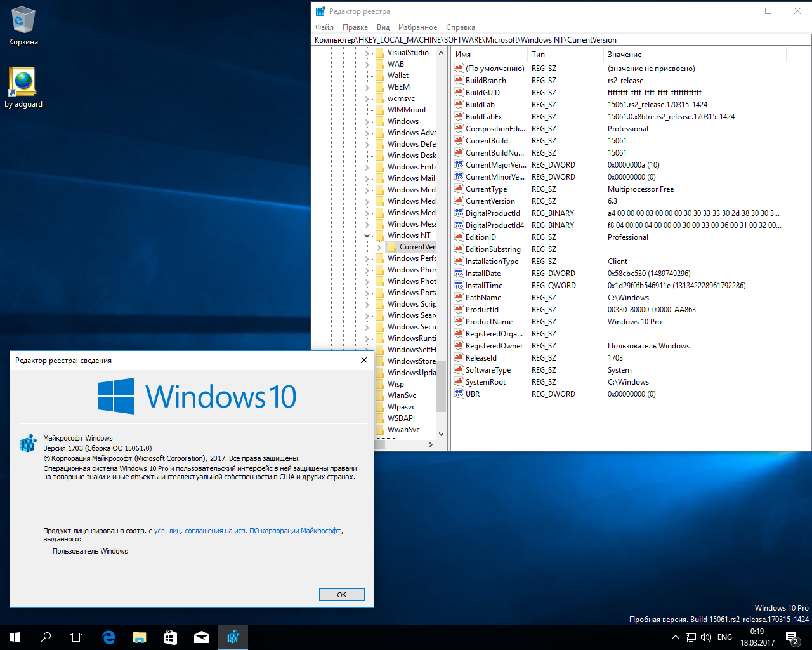Image resolution: width=812 pixels, height=650 pixels.
Task: Open the Вид menu
Action: tap(383, 27)
